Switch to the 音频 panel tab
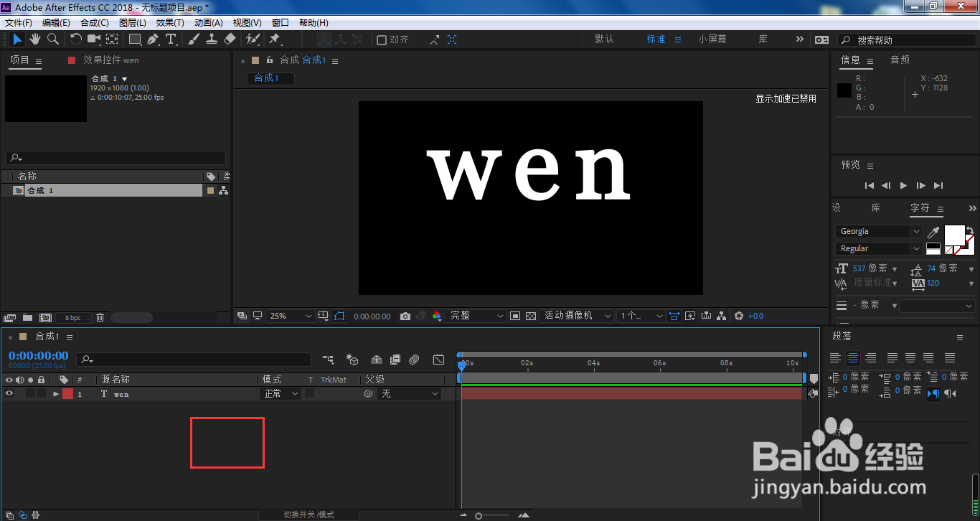Viewport: 980px width, 521px height. (900, 60)
